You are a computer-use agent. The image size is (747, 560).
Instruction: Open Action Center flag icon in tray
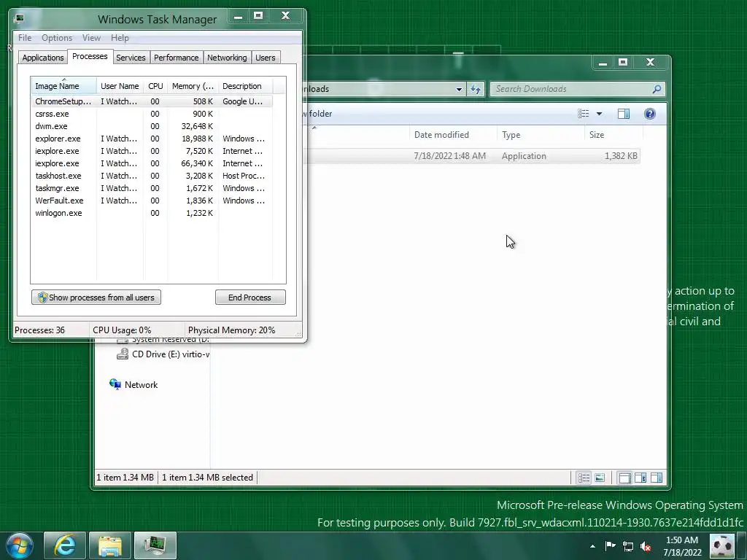click(x=611, y=546)
